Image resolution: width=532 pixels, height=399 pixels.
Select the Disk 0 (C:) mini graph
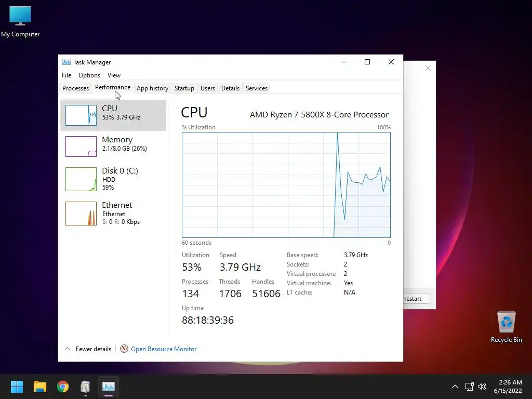(x=81, y=179)
